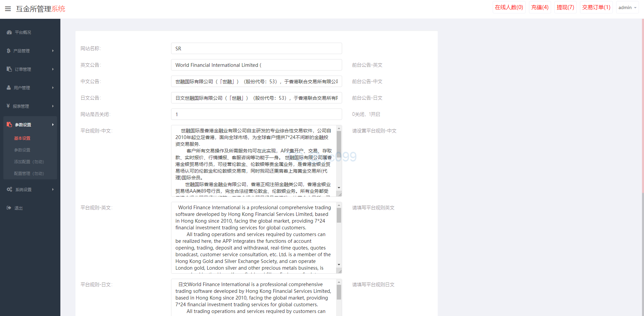Click the 平台概况 dashboard icon

(9, 33)
